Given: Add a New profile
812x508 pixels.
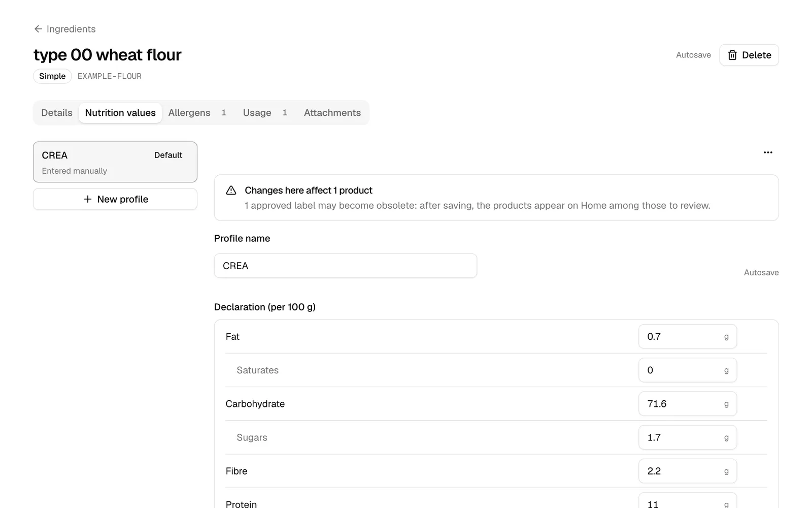Looking at the screenshot, I should click(x=115, y=199).
